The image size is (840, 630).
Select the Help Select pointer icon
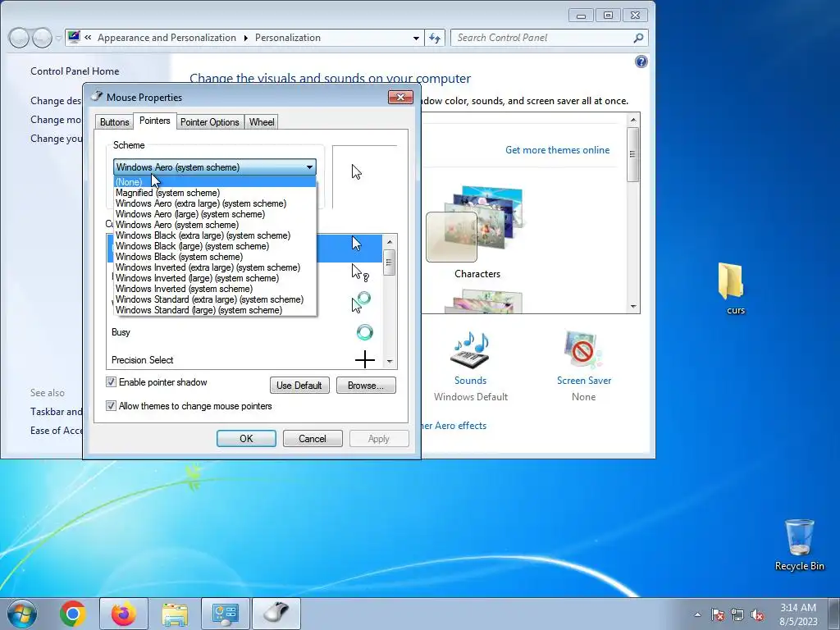[x=359, y=272]
